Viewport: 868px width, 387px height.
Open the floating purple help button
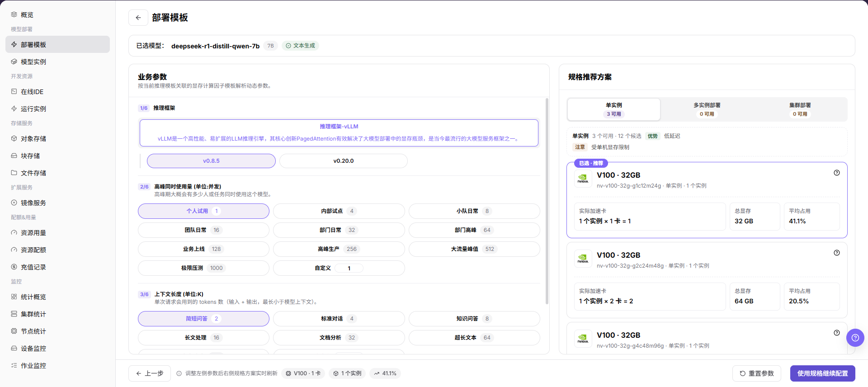pyautogui.click(x=855, y=338)
